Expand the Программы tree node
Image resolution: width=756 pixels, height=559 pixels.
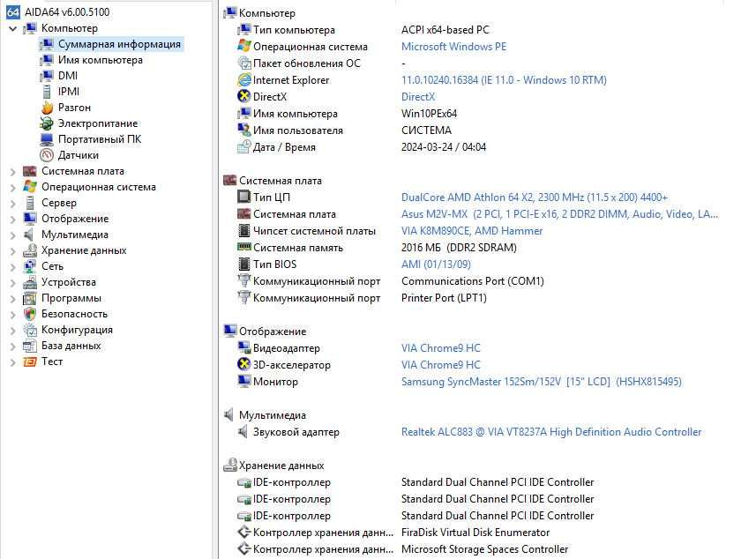coord(13,299)
